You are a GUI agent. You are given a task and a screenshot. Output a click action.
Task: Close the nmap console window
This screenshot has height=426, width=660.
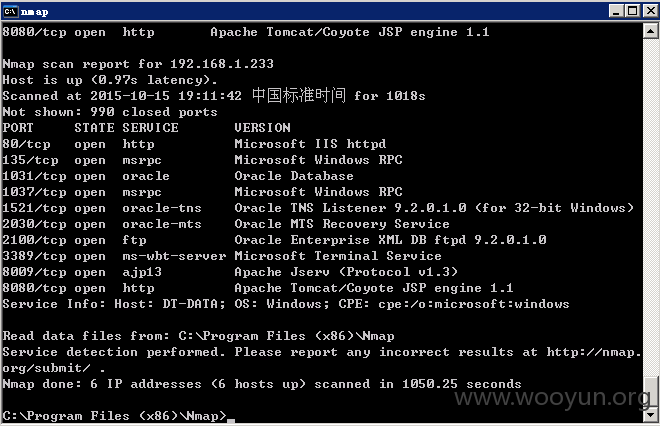(x=650, y=11)
